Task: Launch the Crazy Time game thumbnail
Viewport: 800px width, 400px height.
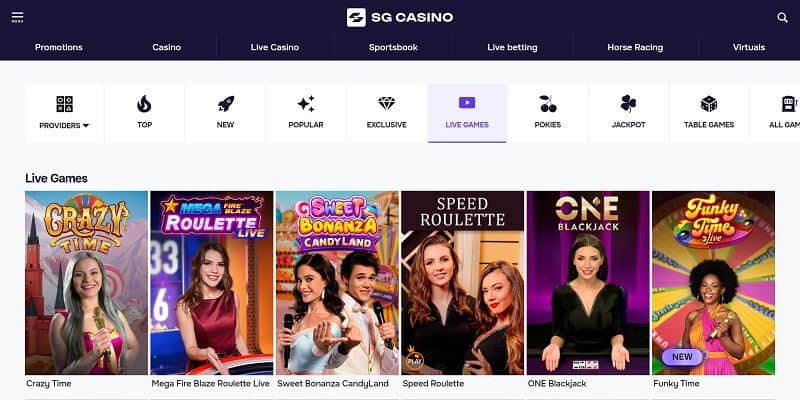Action: tap(86, 283)
